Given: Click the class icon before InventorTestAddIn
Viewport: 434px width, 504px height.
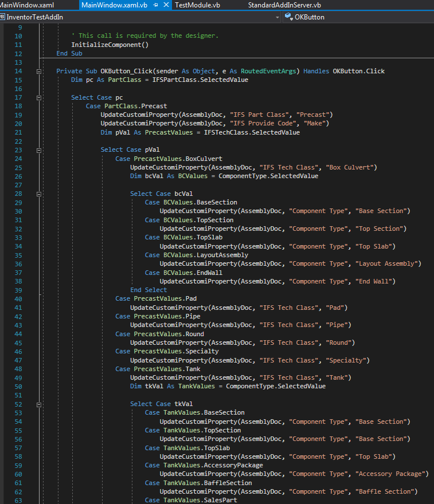Looking at the screenshot, I should [5, 17].
